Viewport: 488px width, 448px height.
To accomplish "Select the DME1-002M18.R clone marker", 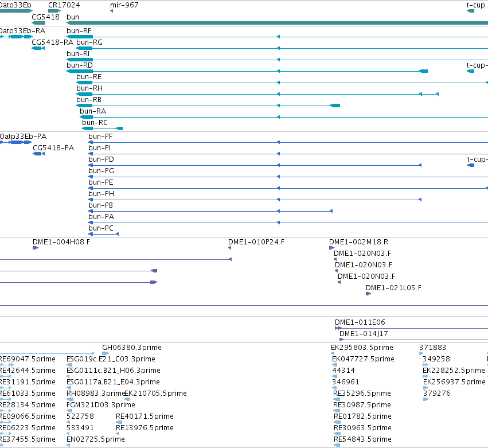I will [x=332, y=248].
